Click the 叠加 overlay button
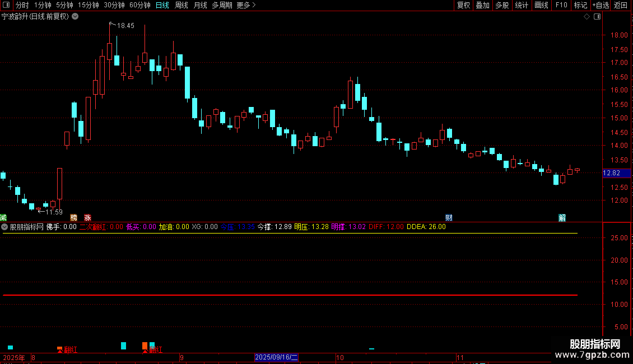The image size is (633, 364). pyautogui.click(x=482, y=5)
